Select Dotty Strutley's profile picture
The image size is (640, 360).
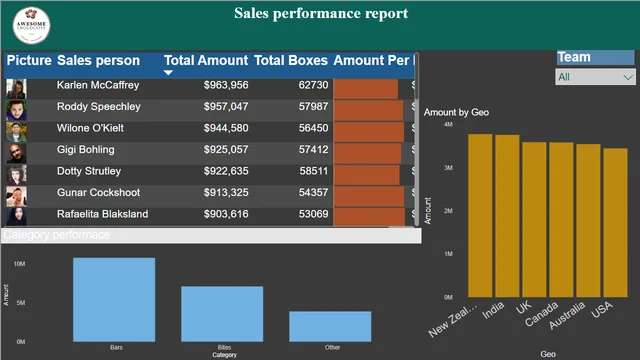pyautogui.click(x=16, y=175)
